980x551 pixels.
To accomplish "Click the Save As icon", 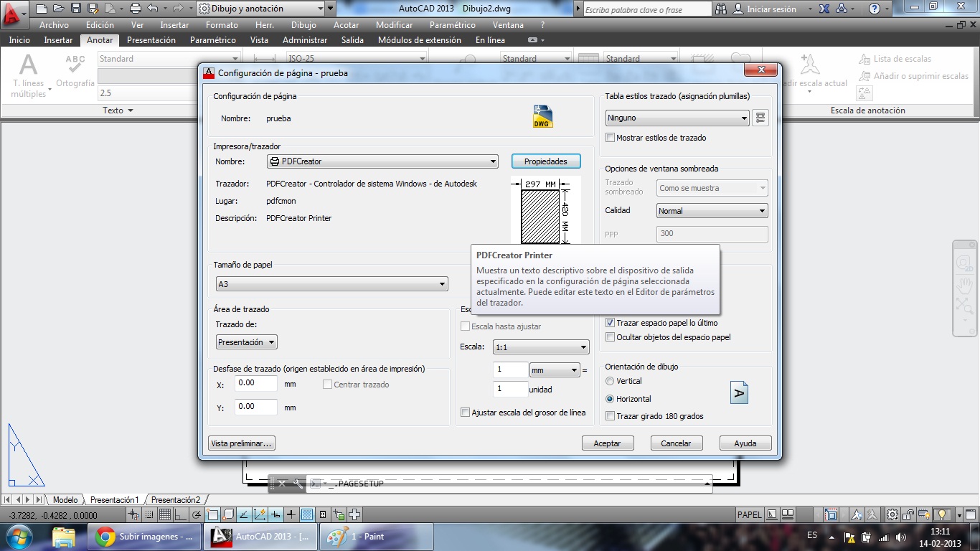I will (93, 9).
